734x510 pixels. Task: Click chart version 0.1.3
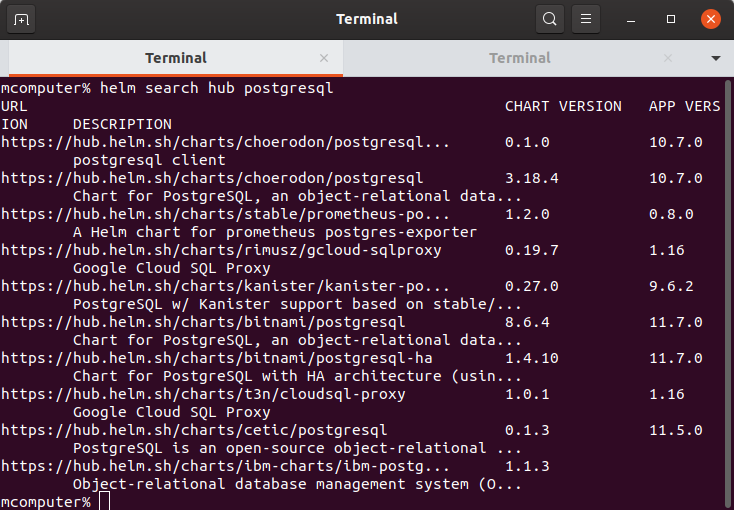pyautogui.click(x=527, y=430)
